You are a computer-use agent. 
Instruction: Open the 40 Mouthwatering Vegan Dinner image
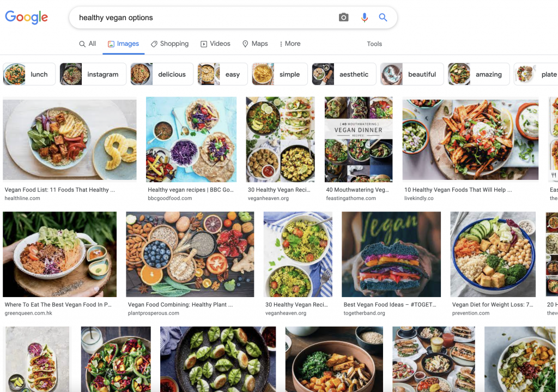pos(359,139)
